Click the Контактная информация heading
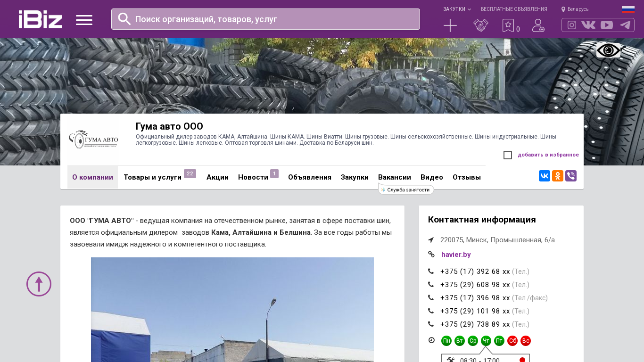644x362 pixels. point(482,220)
